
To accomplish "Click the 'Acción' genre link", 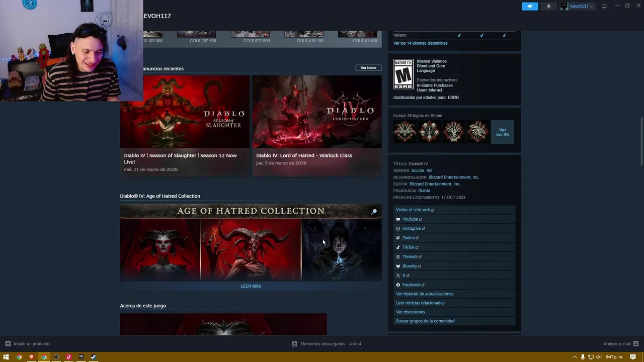I will (418, 170).
